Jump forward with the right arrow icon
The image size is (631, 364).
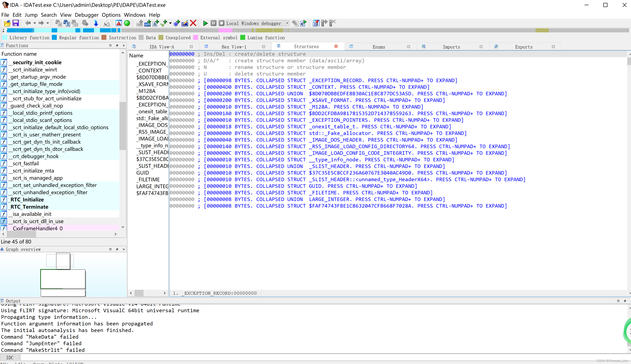tap(41, 23)
